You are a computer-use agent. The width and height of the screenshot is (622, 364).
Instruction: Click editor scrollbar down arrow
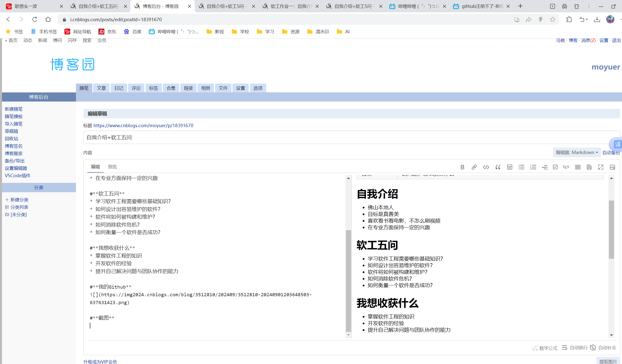(x=349, y=335)
